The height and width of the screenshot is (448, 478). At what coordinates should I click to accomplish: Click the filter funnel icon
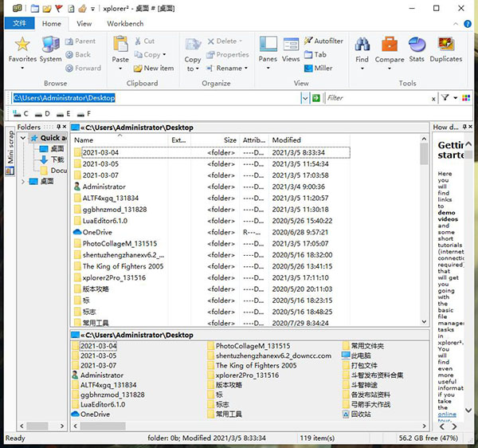pos(445,98)
